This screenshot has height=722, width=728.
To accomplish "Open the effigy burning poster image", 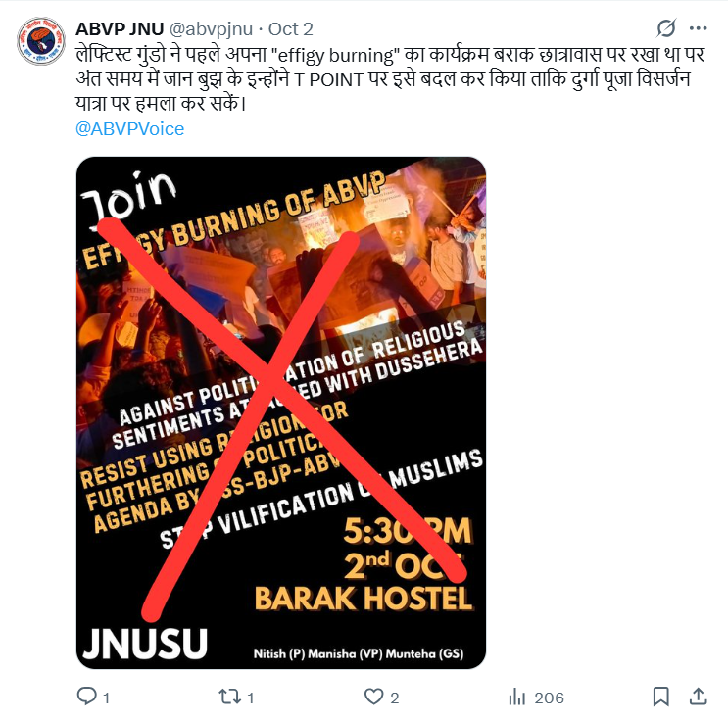I will click(x=281, y=412).
